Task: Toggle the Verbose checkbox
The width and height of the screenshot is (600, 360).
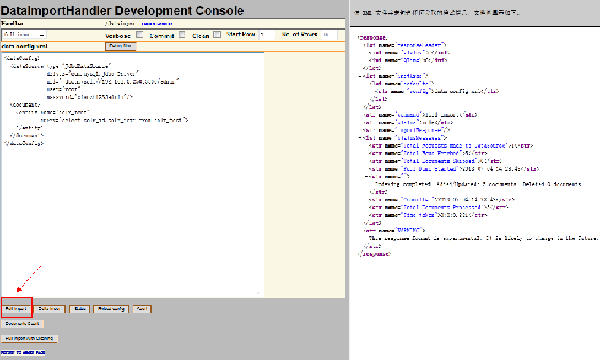Action: [140, 34]
